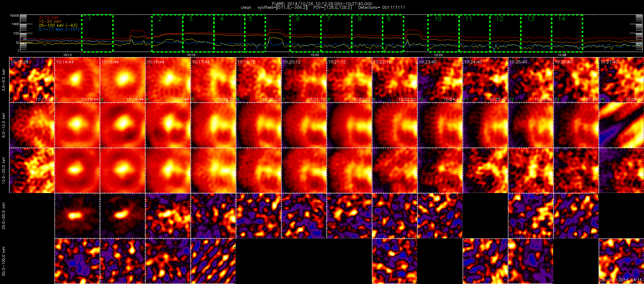Open the 6.0-12.0 keV image for interval 10
Viewport: 644px width, 284px height.
point(440,125)
